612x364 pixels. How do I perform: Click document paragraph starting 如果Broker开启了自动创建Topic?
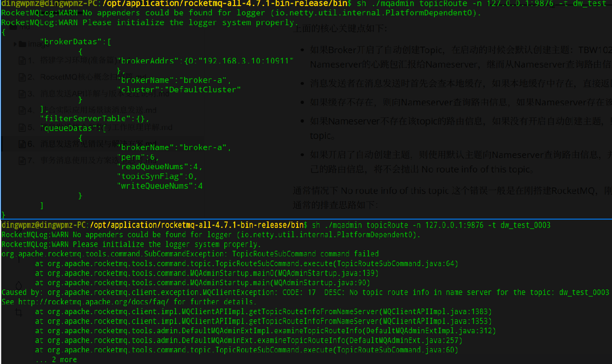(461, 56)
